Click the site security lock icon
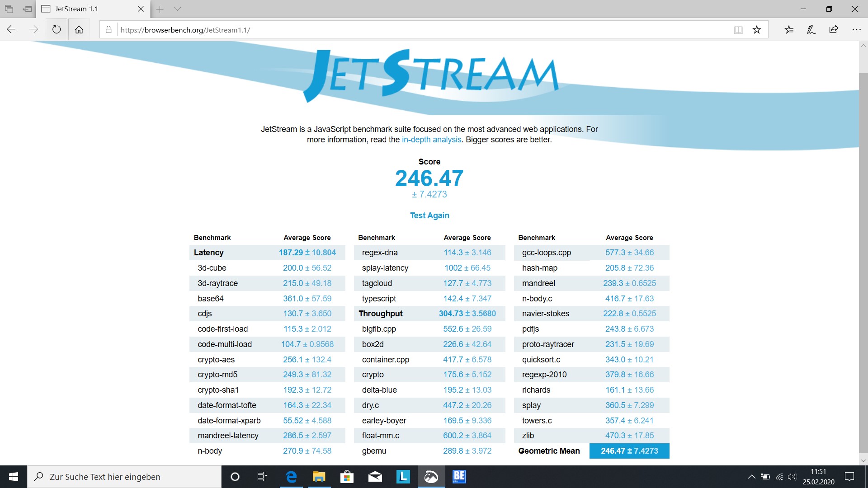Viewport: 868px width, 488px height. (108, 30)
